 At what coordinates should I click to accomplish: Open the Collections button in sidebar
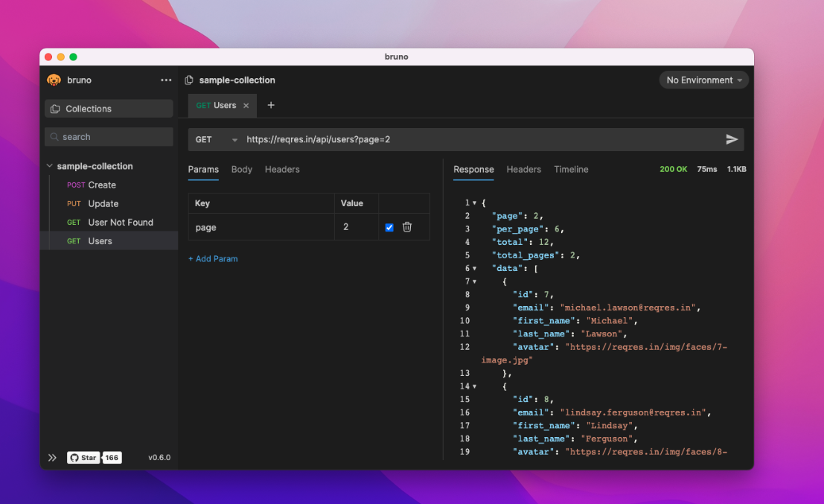[x=109, y=109]
